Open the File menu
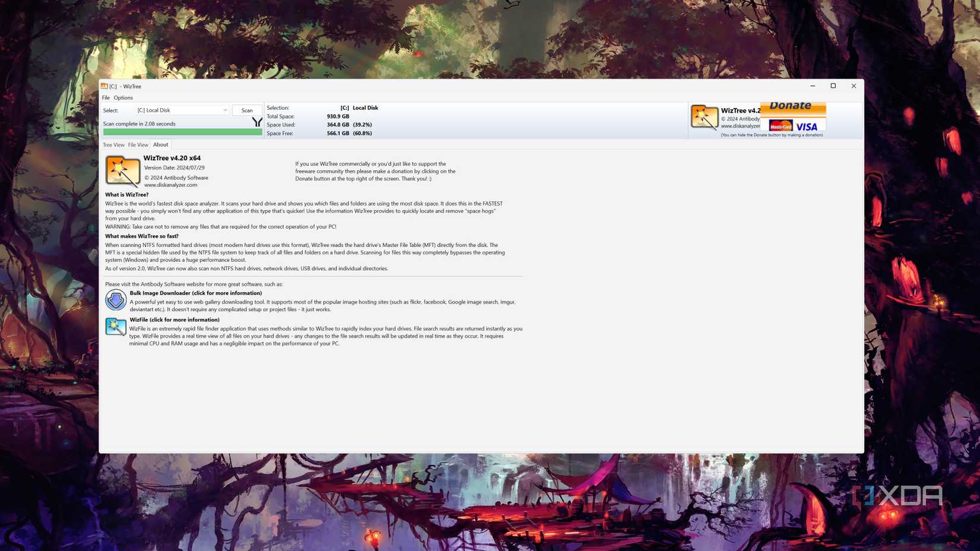Image resolution: width=980 pixels, height=551 pixels. point(106,97)
